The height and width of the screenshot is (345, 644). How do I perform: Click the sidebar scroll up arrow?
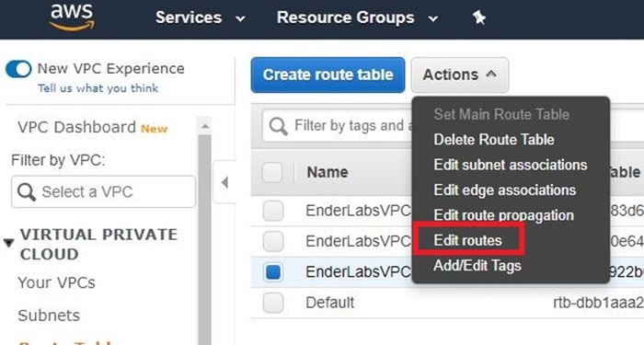point(205,126)
